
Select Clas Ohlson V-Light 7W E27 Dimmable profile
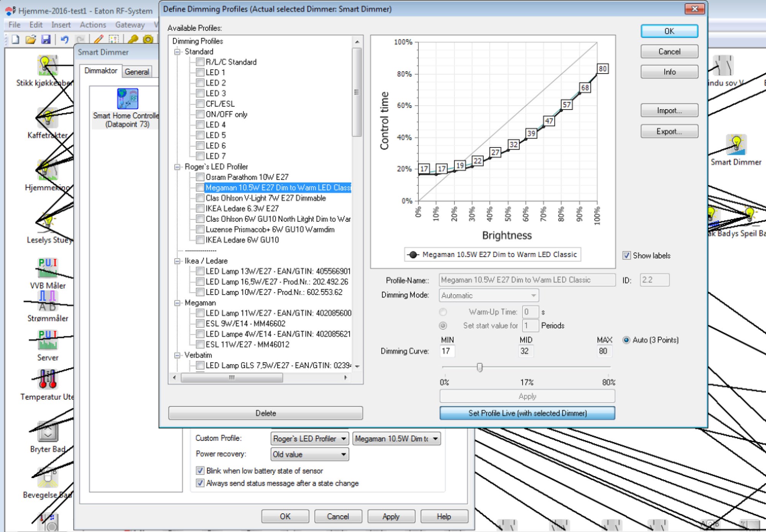click(266, 198)
